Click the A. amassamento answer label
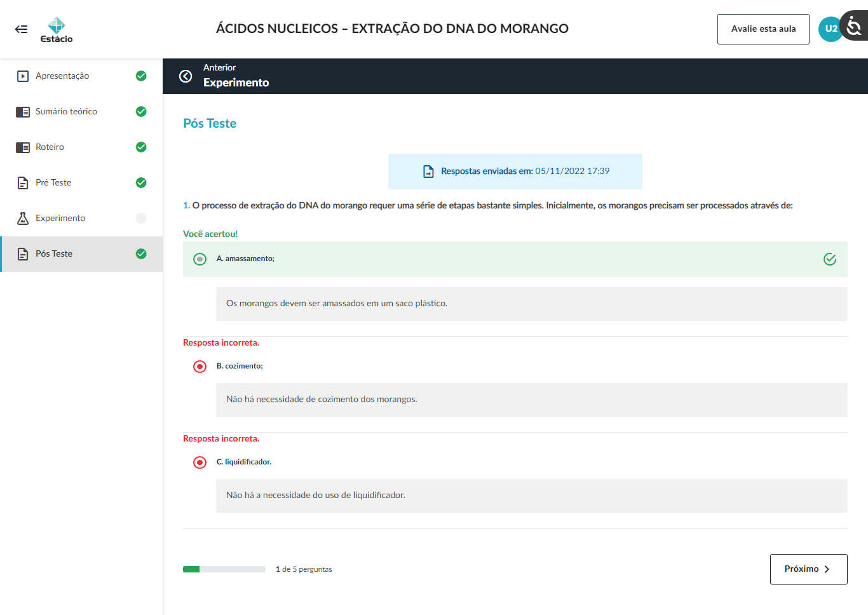The width and height of the screenshot is (868, 615). pos(245,259)
